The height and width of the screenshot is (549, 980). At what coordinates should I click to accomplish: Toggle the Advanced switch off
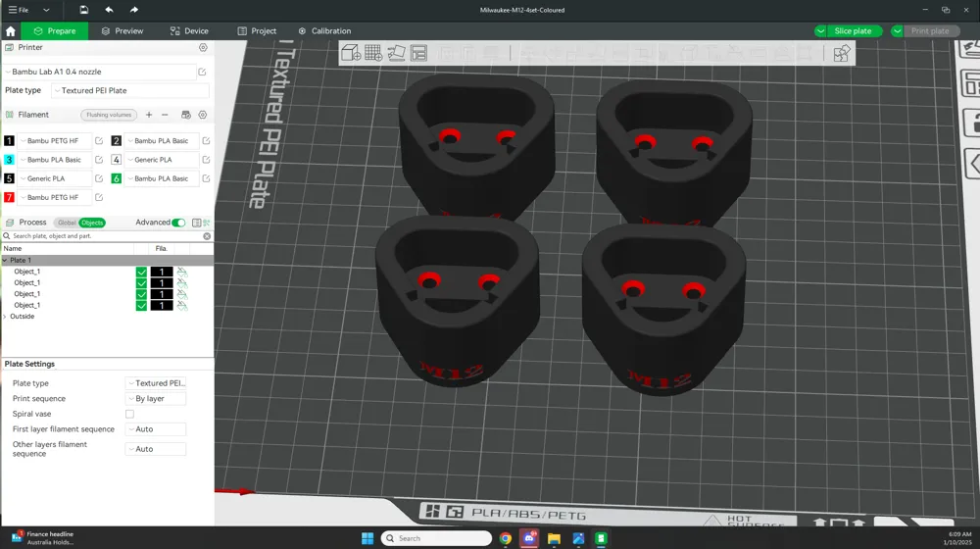coord(178,223)
